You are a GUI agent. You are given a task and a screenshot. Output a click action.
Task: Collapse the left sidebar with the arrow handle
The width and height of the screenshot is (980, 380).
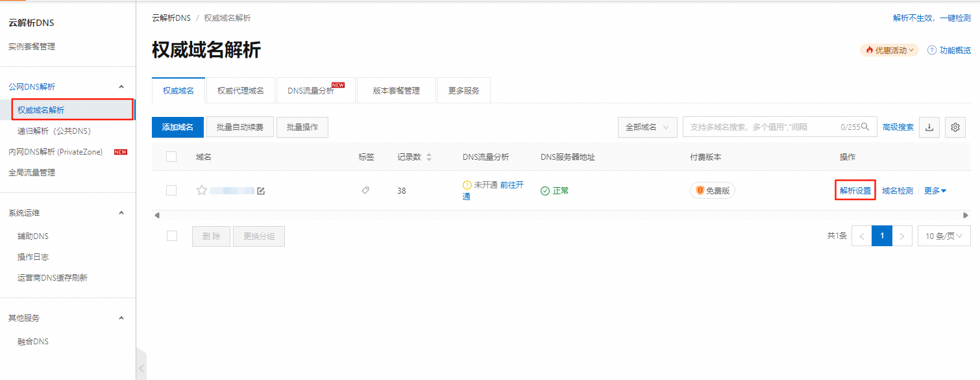click(141, 368)
